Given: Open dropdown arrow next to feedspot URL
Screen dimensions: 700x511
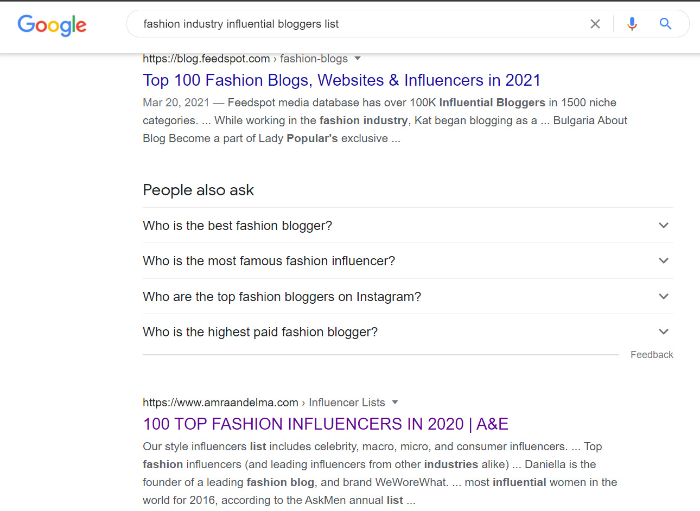Looking at the screenshot, I should coord(357,58).
